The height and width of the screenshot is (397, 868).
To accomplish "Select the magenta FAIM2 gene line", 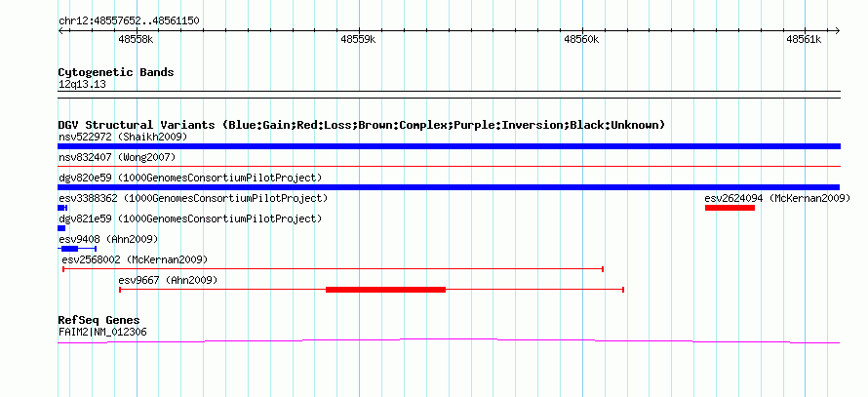I will pos(449,340).
